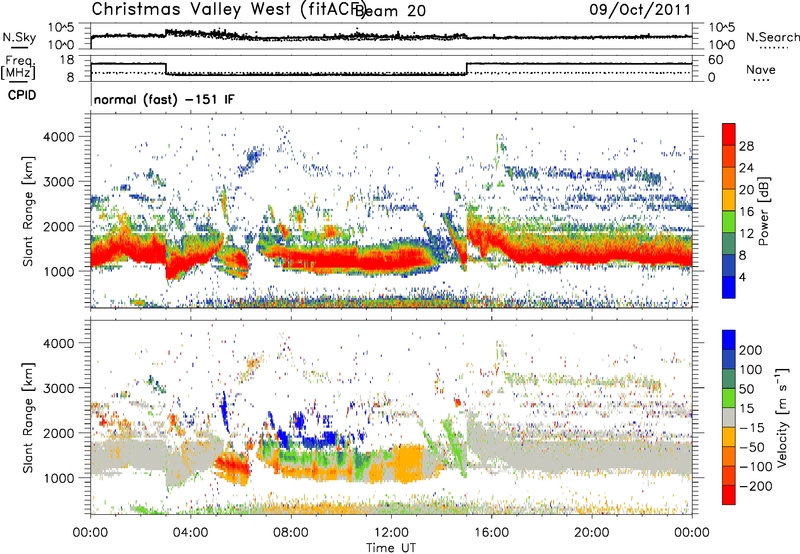Viewport: 800px width, 554px height.
Task: Click the 08:00 time tick label
Action: pos(291,533)
